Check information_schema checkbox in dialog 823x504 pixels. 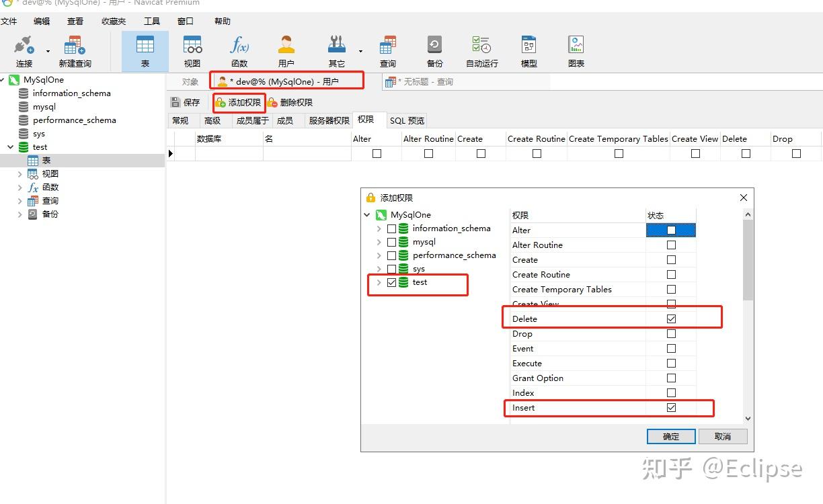click(391, 228)
